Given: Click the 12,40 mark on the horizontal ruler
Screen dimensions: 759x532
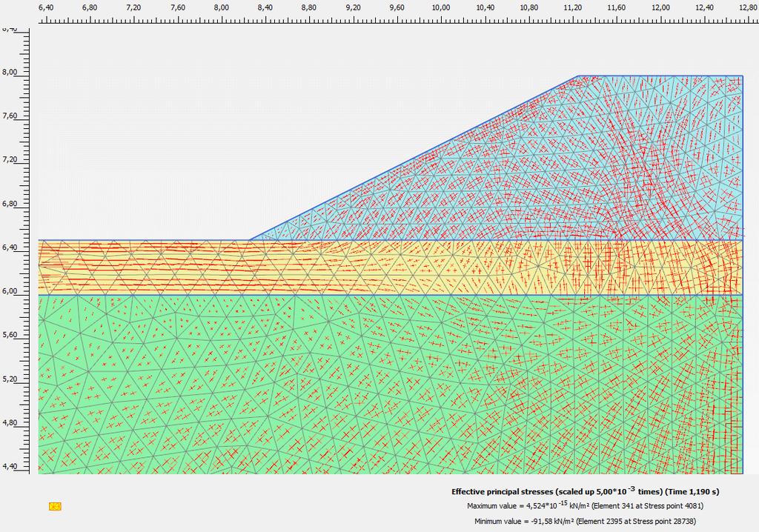Looking at the screenshot, I should click(704, 7).
